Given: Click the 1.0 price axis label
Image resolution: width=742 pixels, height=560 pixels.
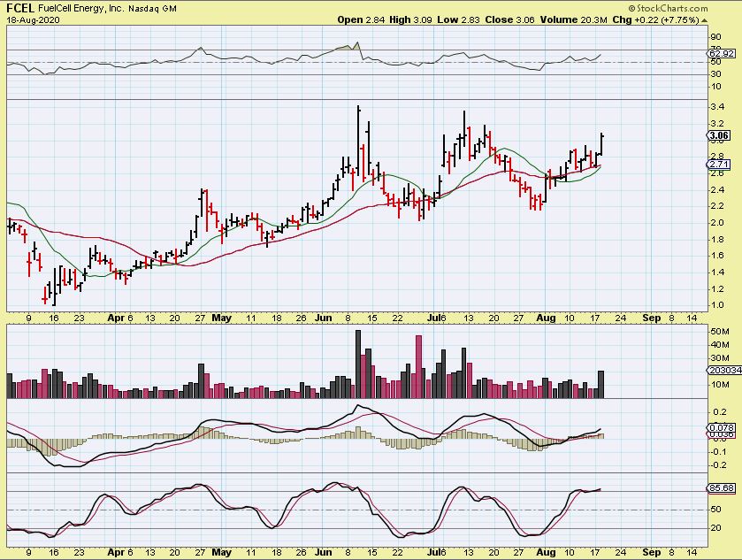Looking at the screenshot, I should (x=717, y=305).
